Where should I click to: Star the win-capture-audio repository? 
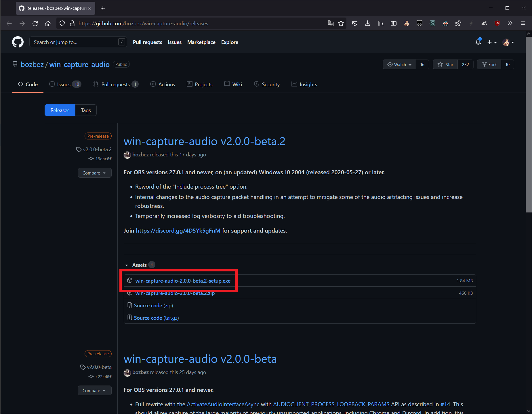tap(445, 64)
